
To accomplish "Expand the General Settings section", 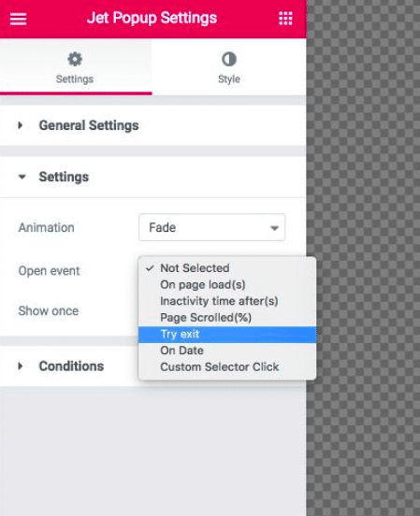I will tap(152, 125).
